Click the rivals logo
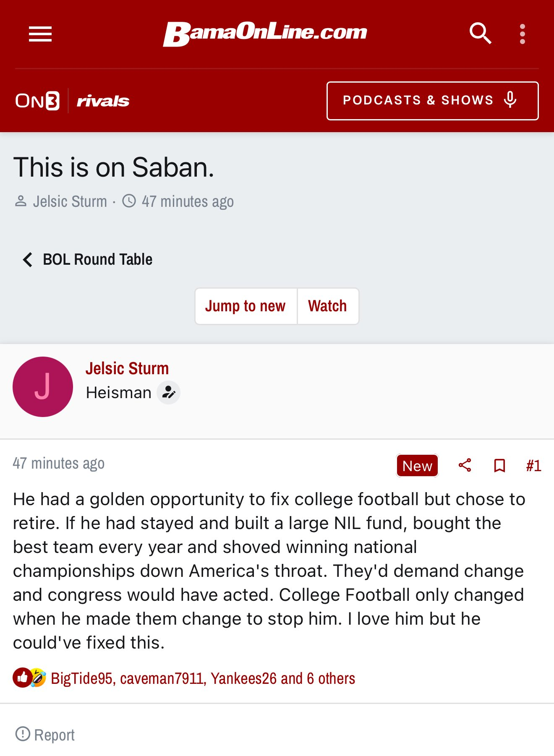Image resolution: width=554 pixels, height=756 pixels. point(103,101)
